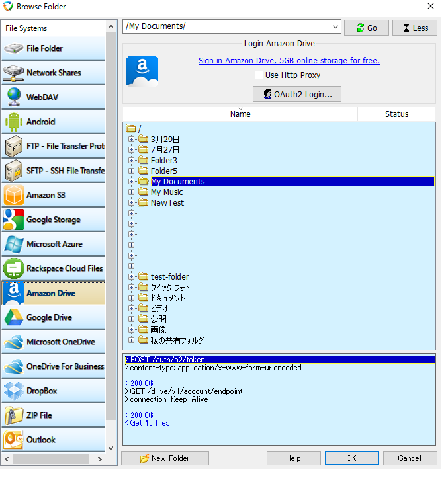The height and width of the screenshot is (480, 448).
Task: Confirm with the OK button
Action: 352,458
